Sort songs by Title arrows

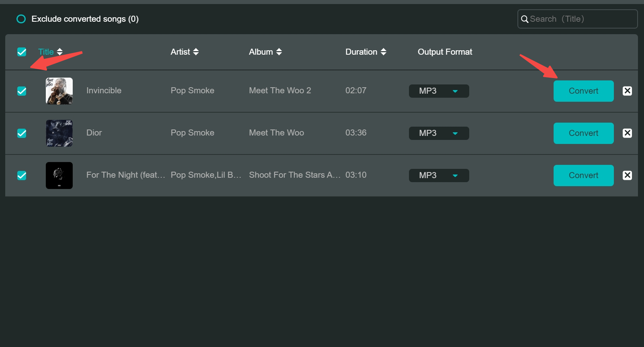click(60, 52)
